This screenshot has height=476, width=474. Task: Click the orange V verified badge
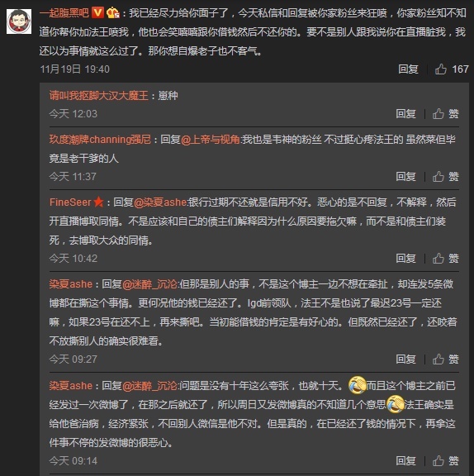pyautogui.click(x=97, y=12)
